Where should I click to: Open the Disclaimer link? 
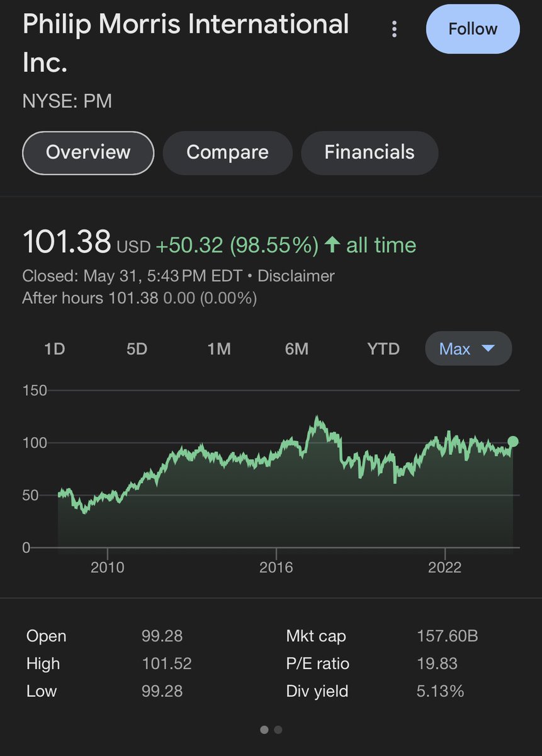click(296, 276)
